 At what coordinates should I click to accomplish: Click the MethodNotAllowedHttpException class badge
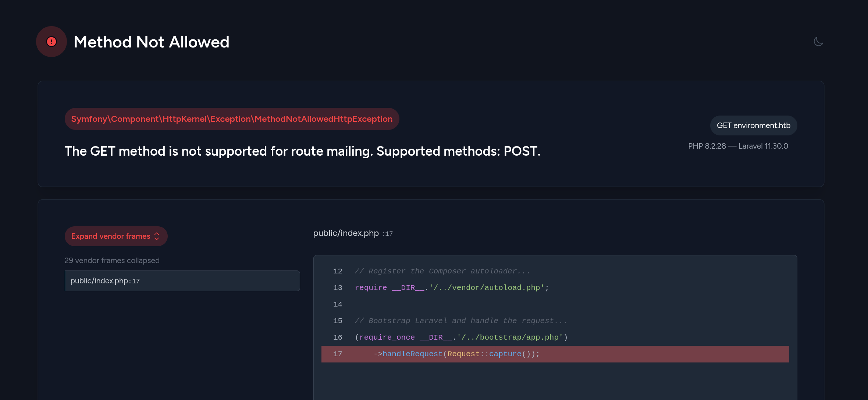coord(232,119)
